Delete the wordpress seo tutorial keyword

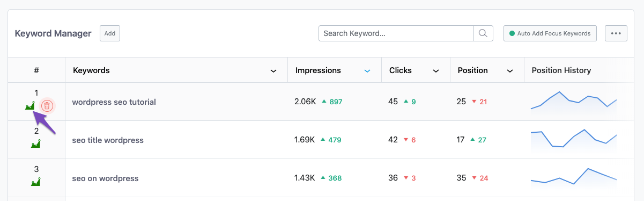pyautogui.click(x=47, y=105)
